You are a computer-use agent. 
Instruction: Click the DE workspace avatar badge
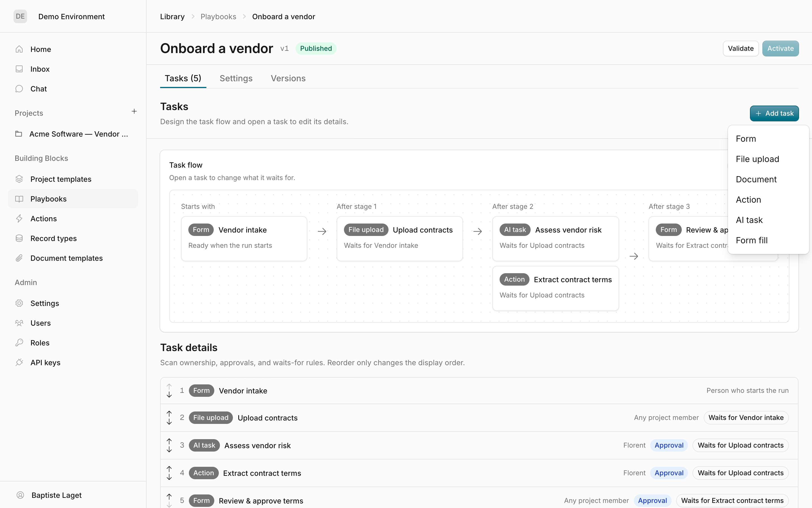pos(20,16)
